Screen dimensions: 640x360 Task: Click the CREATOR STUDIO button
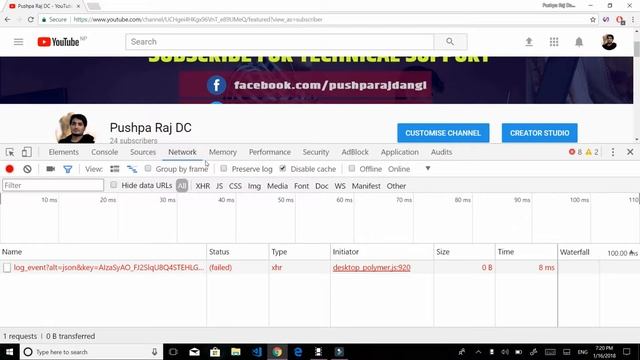click(x=540, y=133)
